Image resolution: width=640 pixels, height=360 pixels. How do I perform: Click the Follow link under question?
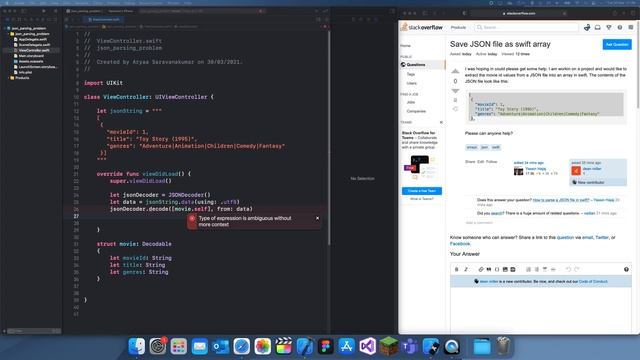pos(491,162)
